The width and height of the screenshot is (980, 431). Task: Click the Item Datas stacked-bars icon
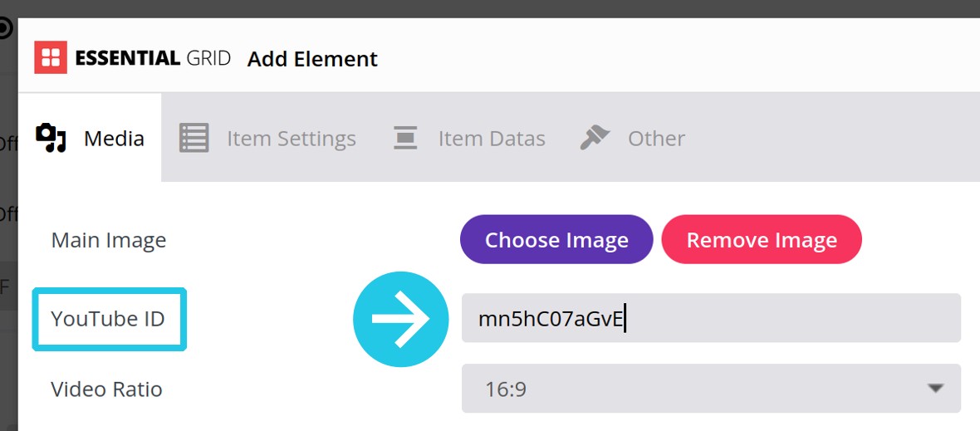(405, 138)
